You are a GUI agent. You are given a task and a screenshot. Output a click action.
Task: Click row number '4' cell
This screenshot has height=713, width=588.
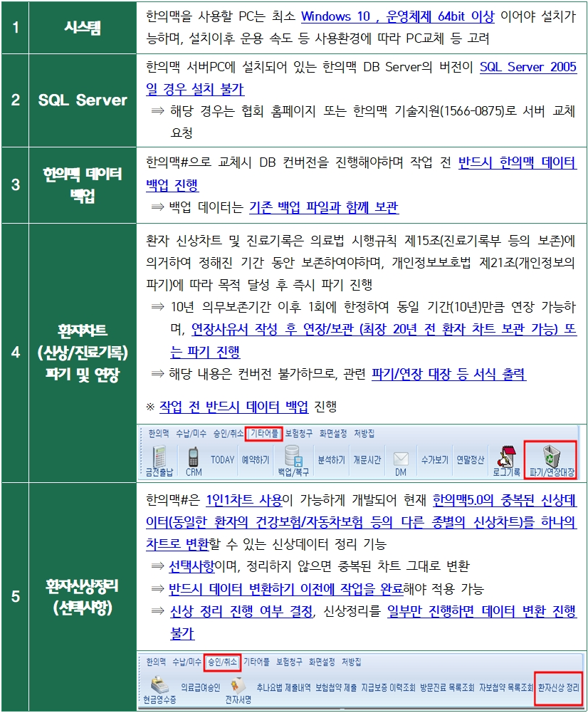(16, 353)
